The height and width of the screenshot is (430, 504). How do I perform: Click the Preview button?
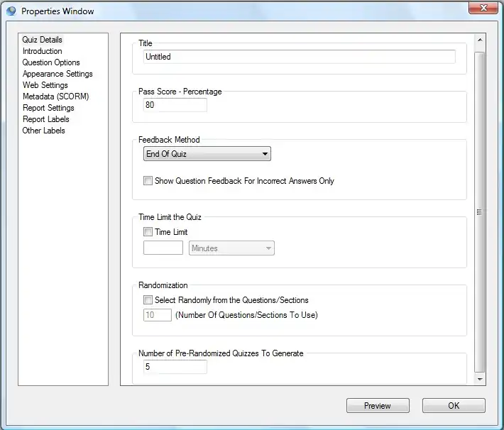pyautogui.click(x=378, y=406)
